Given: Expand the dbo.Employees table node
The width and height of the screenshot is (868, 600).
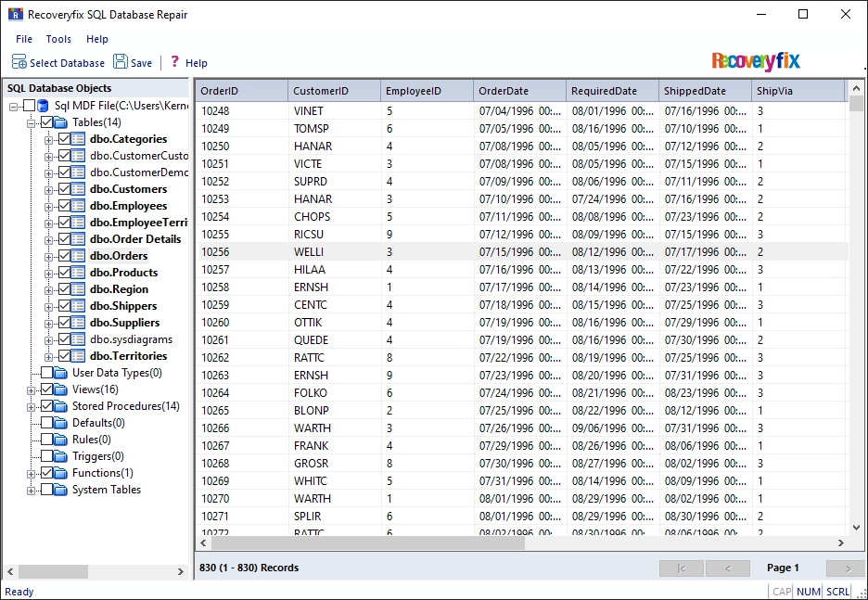Looking at the screenshot, I should [x=49, y=207].
